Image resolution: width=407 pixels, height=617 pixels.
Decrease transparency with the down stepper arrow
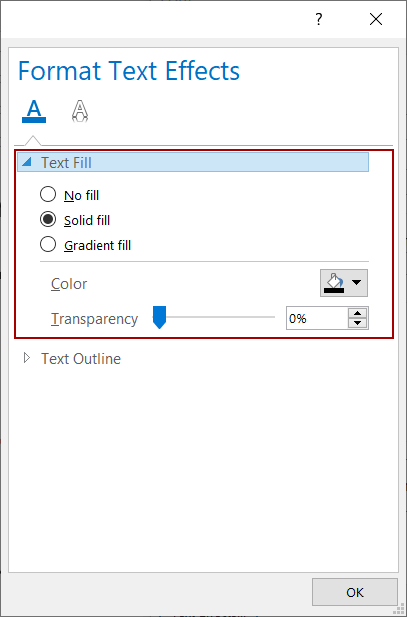pos(357,323)
